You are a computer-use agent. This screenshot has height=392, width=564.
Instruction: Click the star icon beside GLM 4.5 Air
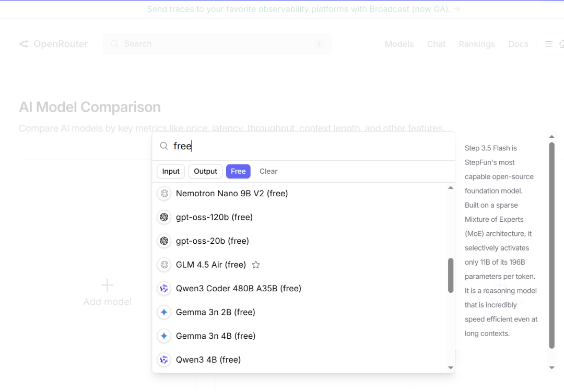pos(256,265)
